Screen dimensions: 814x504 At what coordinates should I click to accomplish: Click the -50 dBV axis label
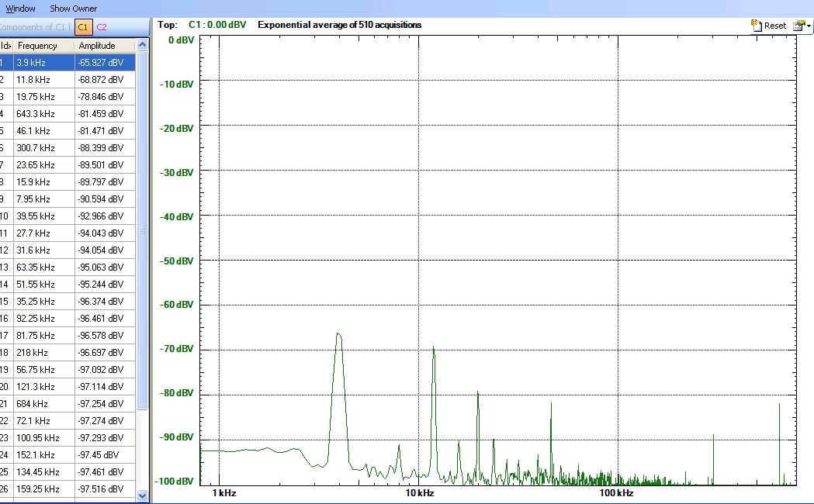tap(176, 261)
